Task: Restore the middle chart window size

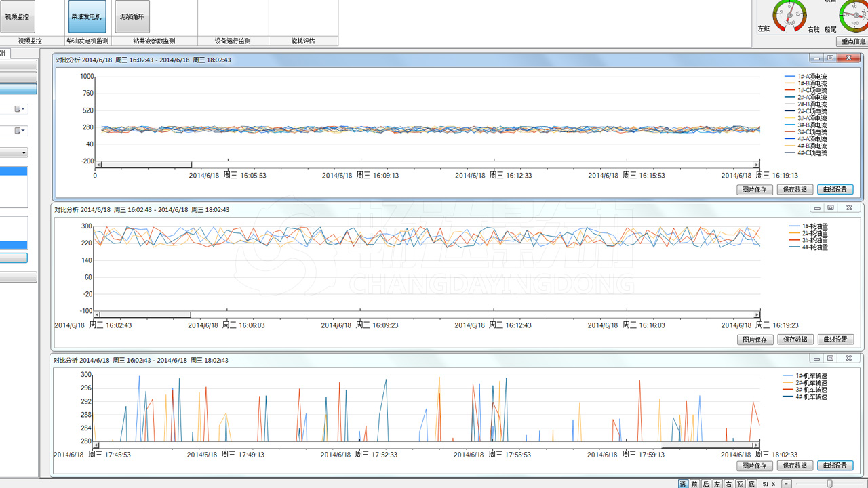Action: pos(830,208)
